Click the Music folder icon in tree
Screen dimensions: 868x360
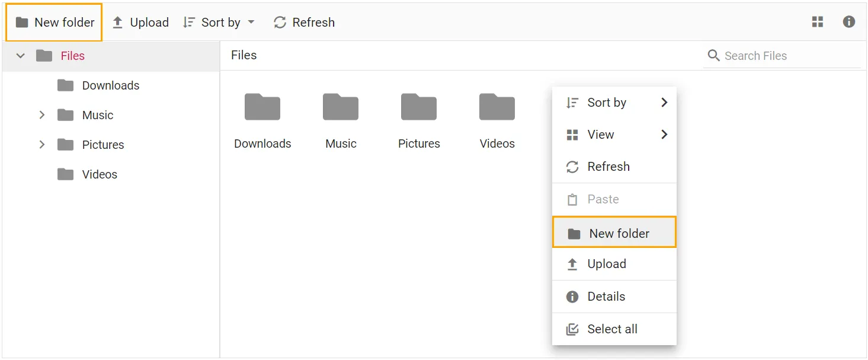coord(65,115)
